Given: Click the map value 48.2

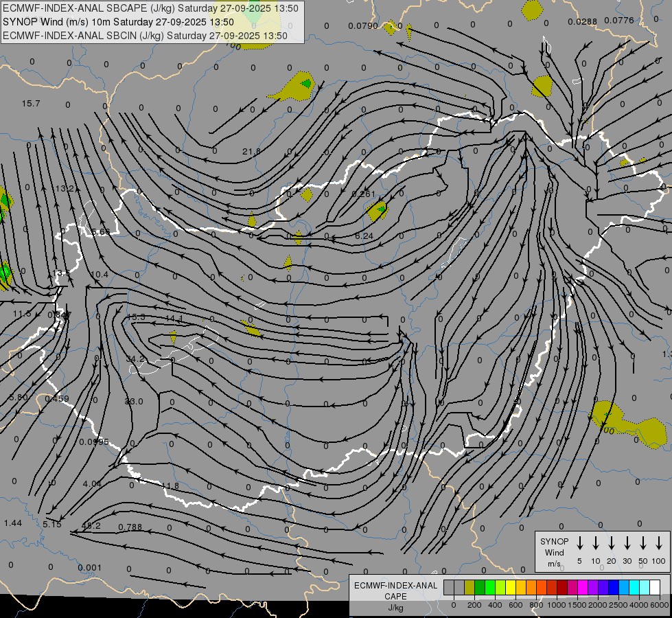Looking at the screenshot, I should click(x=91, y=525).
